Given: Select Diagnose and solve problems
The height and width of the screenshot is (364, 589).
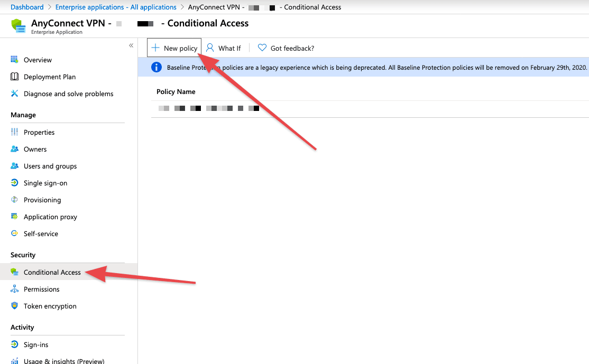Looking at the screenshot, I should click(68, 94).
